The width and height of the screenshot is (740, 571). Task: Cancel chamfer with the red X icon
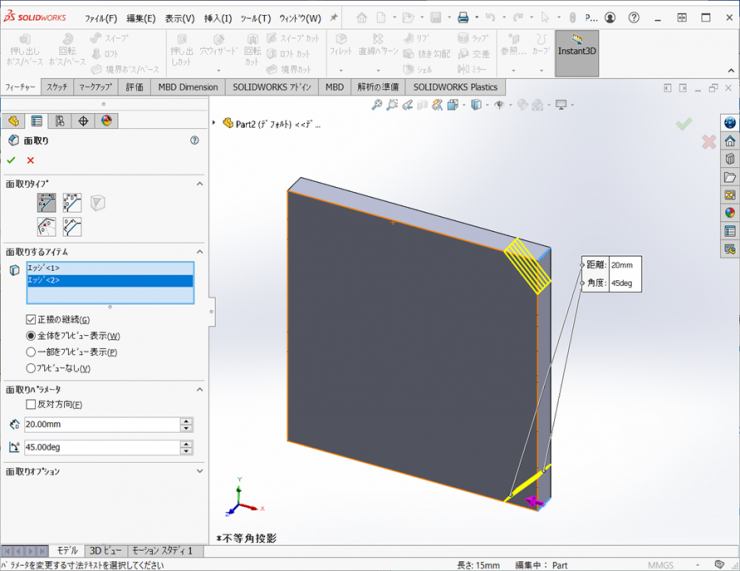pyautogui.click(x=30, y=160)
